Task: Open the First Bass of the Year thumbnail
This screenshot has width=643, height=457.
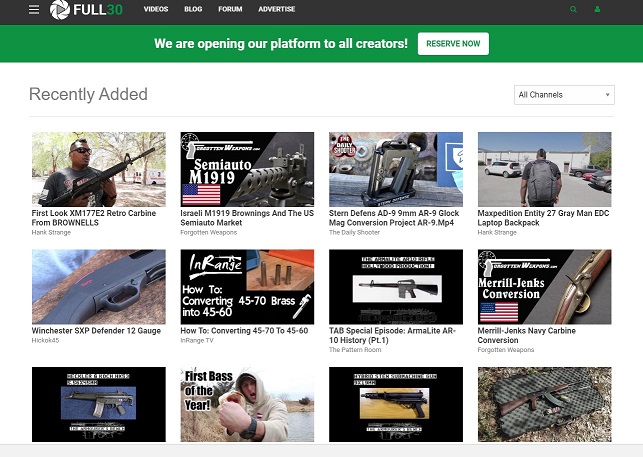Action: click(247, 404)
